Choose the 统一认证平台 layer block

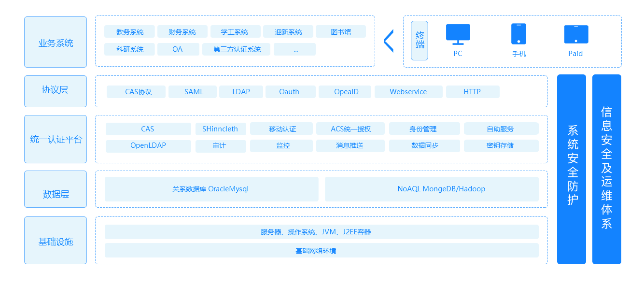56,139
